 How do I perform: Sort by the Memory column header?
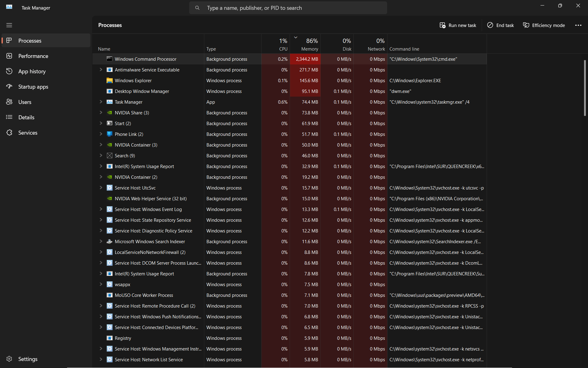[309, 49]
